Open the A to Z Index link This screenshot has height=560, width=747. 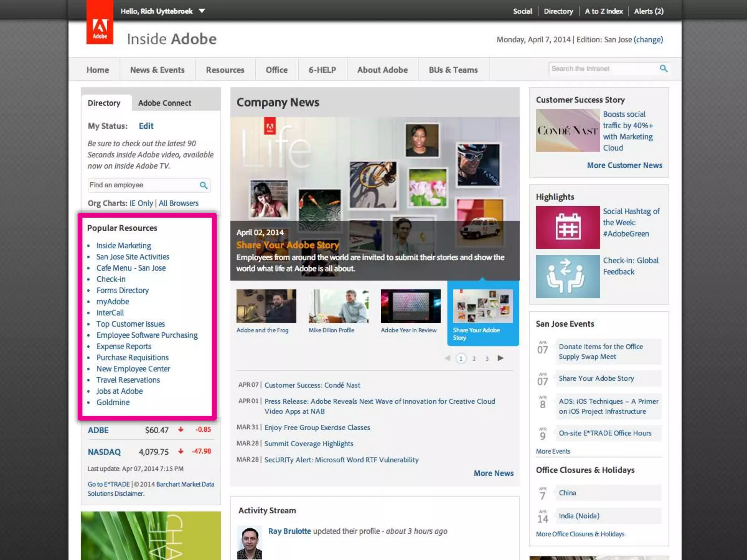604,11
